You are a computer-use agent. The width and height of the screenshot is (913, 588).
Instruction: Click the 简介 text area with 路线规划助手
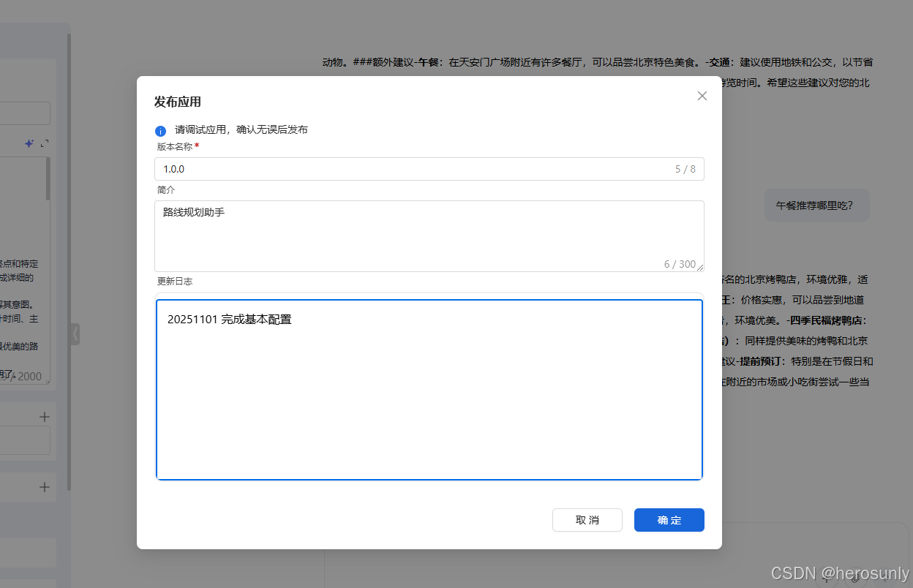click(429, 235)
